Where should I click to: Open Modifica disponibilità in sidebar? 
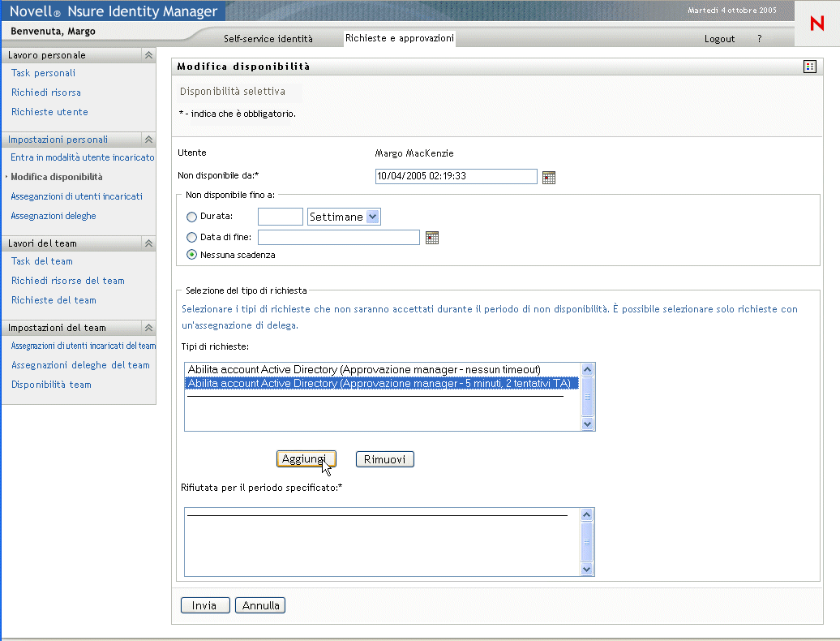coord(57,176)
